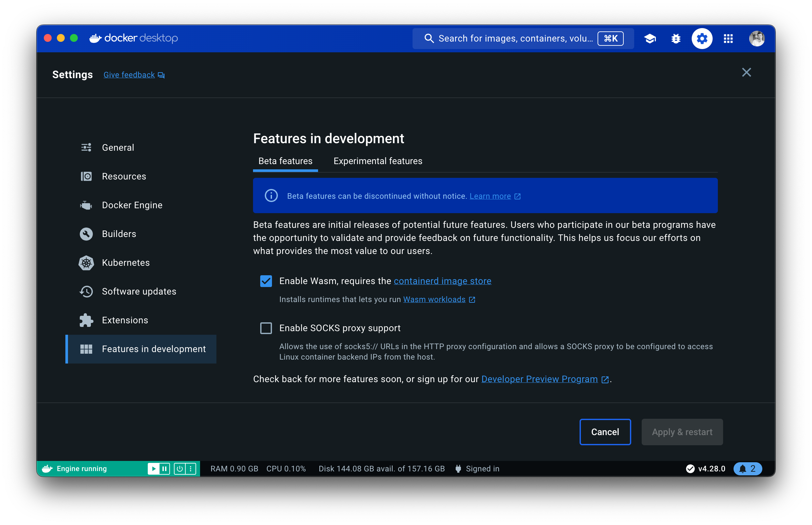Select the Beta features tab
The height and width of the screenshot is (525, 812).
(285, 161)
